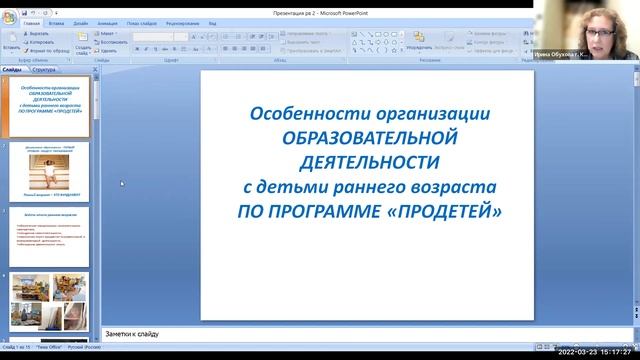Toggle bold (Ж) formatting
The height and width of the screenshot is (360, 640).
tap(137, 49)
